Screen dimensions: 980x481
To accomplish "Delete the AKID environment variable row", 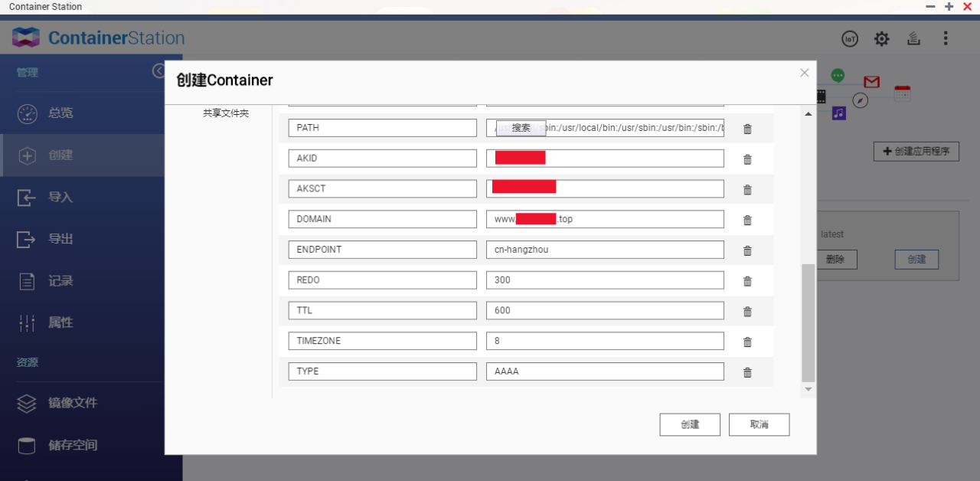I will [x=747, y=159].
